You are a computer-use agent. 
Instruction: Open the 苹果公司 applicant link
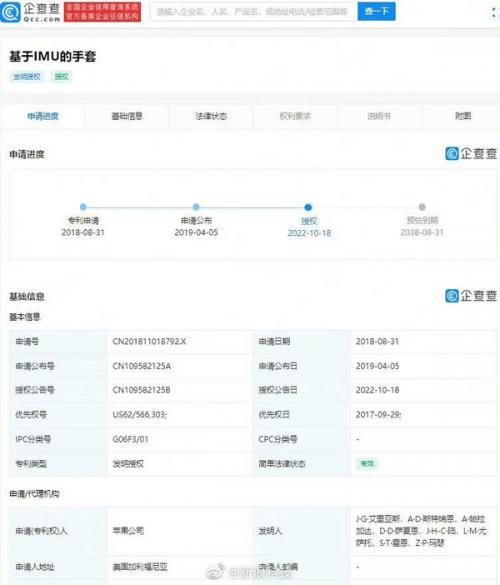128,531
